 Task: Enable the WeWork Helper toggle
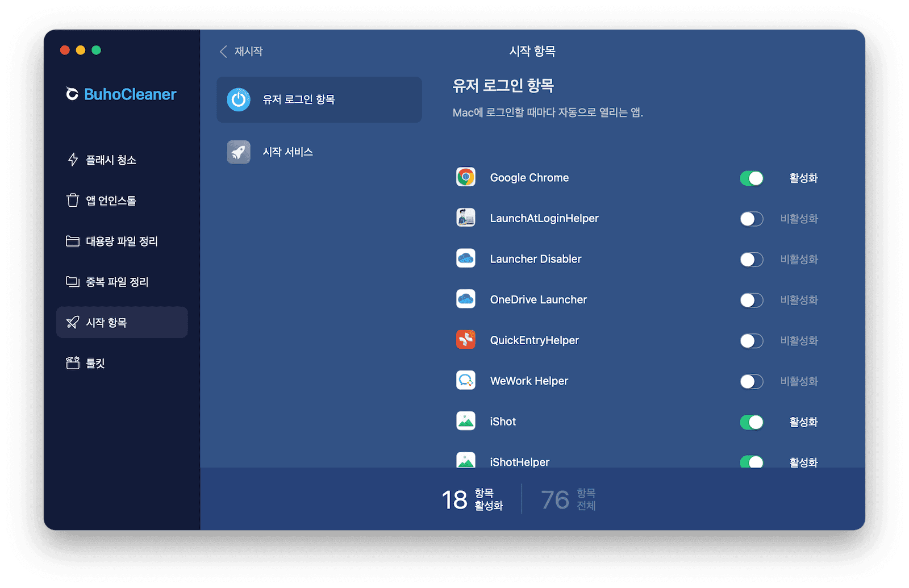(x=751, y=381)
